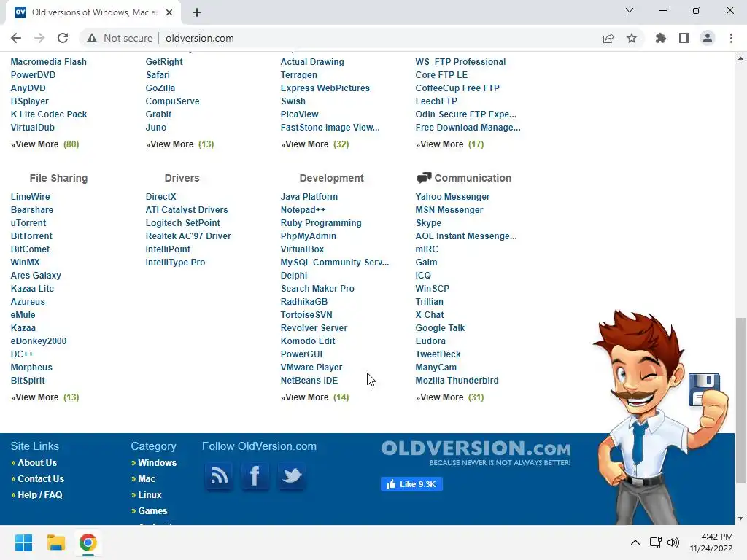
Task: Open the Skype link
Action: (x=428, y=223)
